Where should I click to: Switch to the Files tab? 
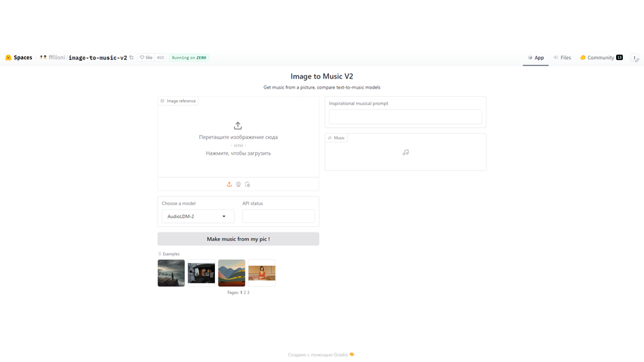pos(562,57)
